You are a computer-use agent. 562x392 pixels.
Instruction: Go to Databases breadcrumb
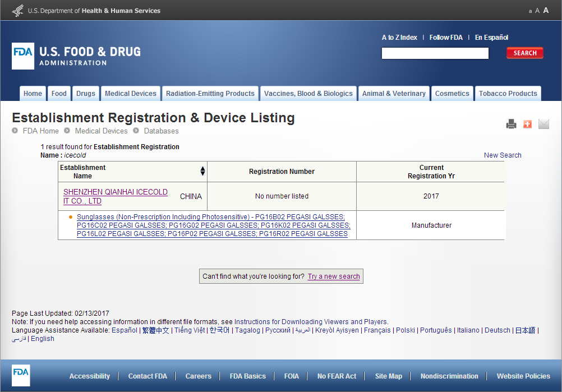(x=162, y=131)
